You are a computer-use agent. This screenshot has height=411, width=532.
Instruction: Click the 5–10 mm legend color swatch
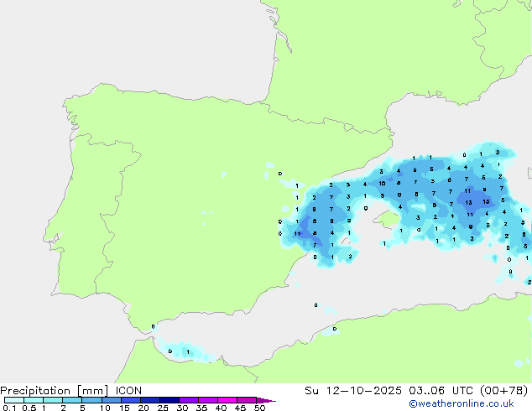[x=92, y=400]
